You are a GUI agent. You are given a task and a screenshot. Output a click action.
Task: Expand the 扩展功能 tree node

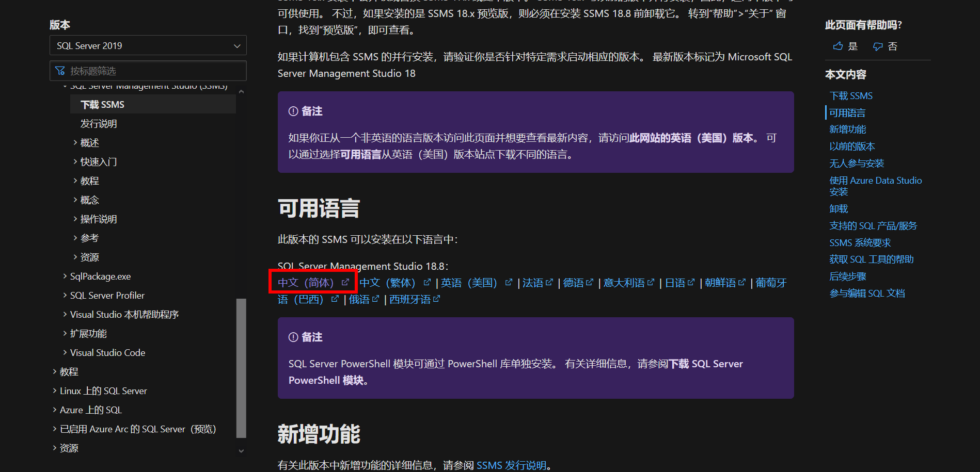click(65, 333)
